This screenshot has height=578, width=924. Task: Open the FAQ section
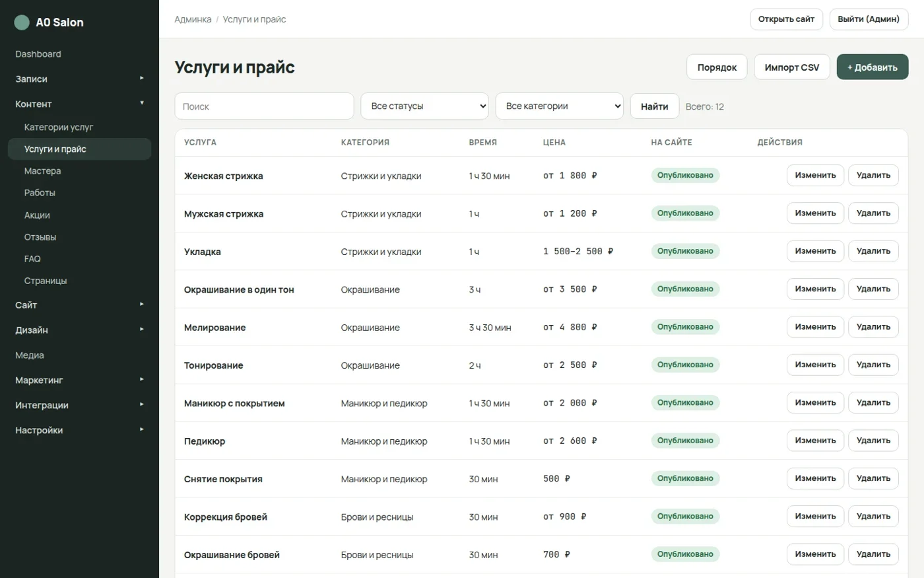click(x=79, y=258)
